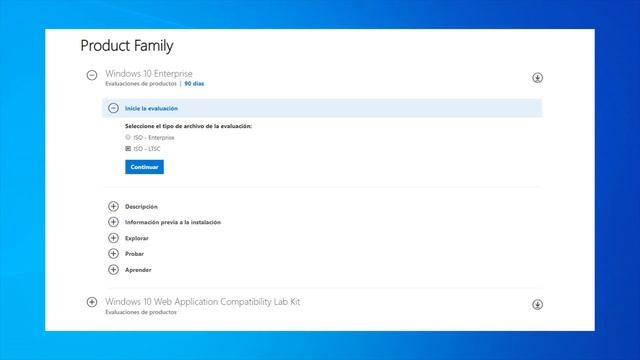Open the Inicie la evaluación link
This screenshot has width=640, height=360.
tap(151, 109)
